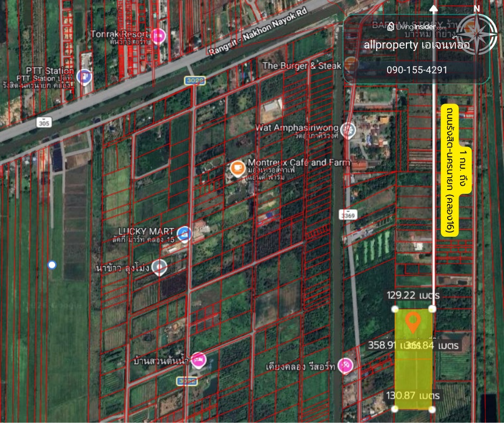Click the PTT Station text label

click(x=50, y=71)
